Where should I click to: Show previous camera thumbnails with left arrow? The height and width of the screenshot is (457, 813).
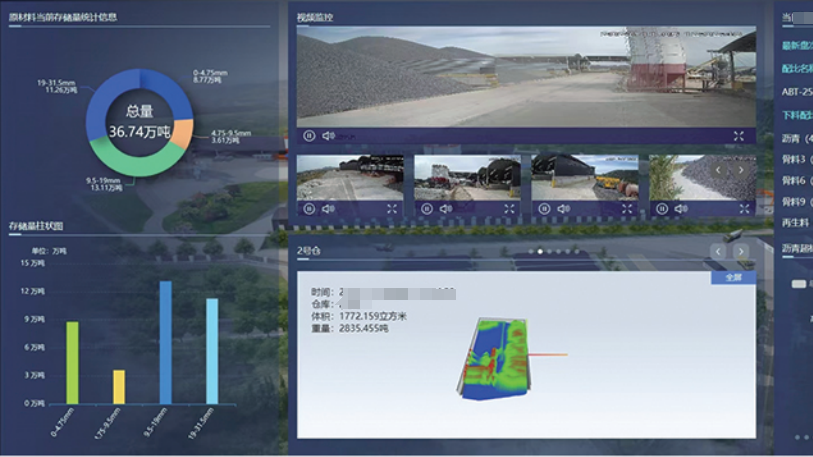[717, 170]
